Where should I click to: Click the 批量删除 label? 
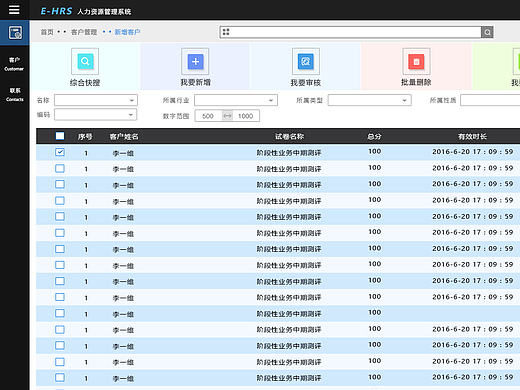pyautogui.click(x=416, y=82)
